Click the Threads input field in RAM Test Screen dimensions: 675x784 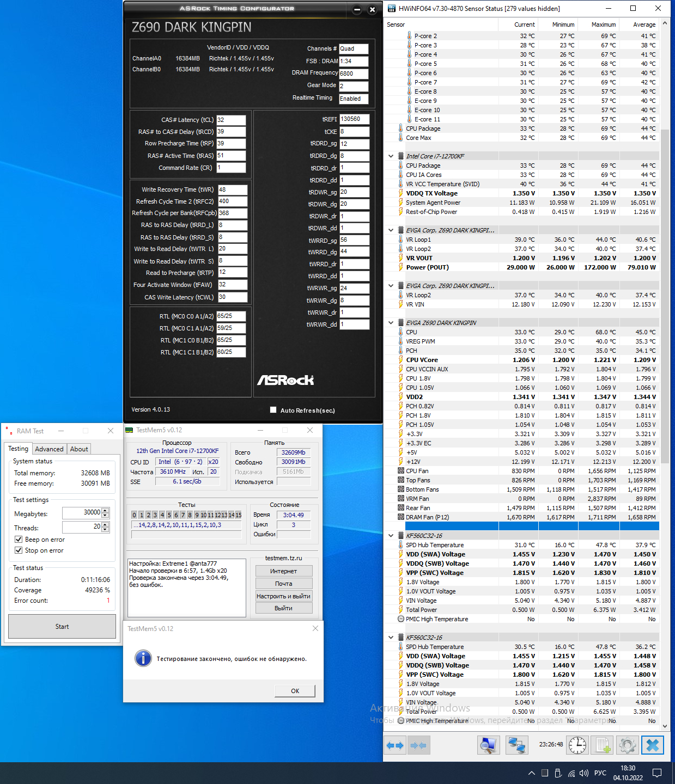(82, 526)
